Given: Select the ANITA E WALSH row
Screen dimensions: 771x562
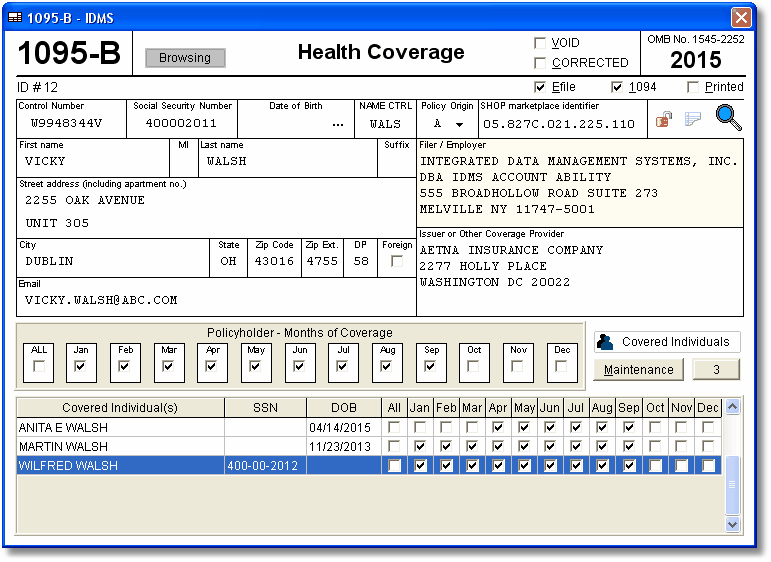Looking at the screenshot, I should click(369, 427).
